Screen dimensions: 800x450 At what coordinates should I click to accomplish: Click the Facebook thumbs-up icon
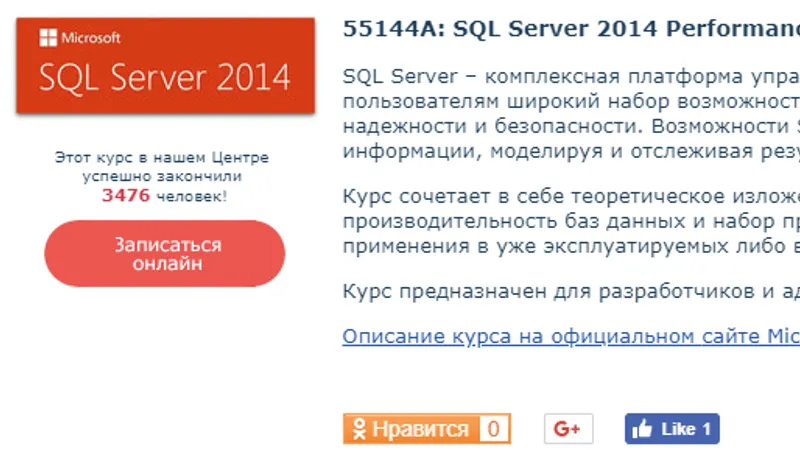[642, 429]
